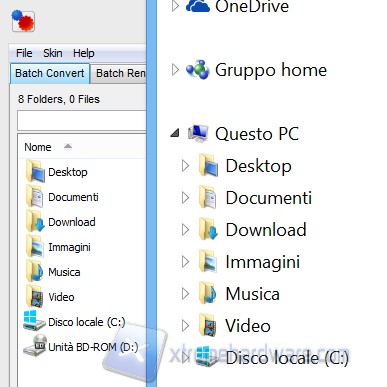Collapse the Questo PC node
387x387 pixels.
[x=175, y=133]
